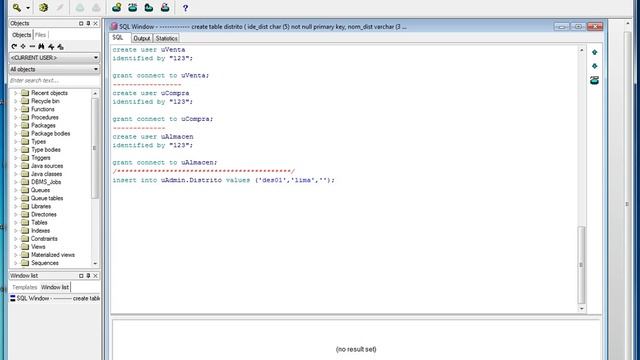640x360 pixels.
Task: Click the 'create user uVenta' code line
Action: coord(149,49)
